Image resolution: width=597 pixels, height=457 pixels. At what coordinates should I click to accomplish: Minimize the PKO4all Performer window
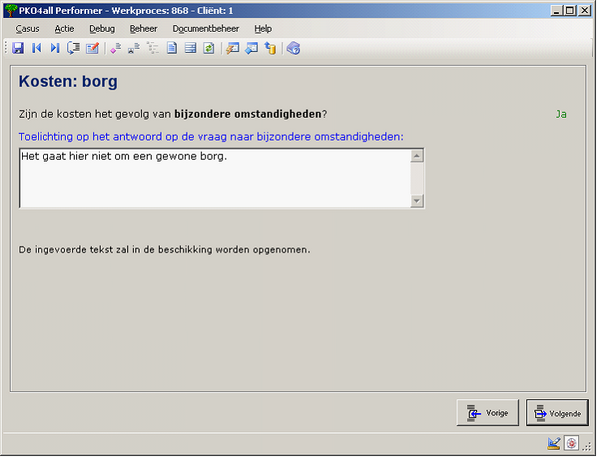556,11
